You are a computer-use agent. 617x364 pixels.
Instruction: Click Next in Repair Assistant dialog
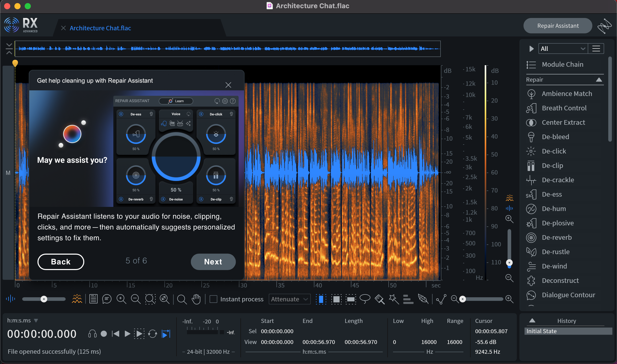point(213,262)
